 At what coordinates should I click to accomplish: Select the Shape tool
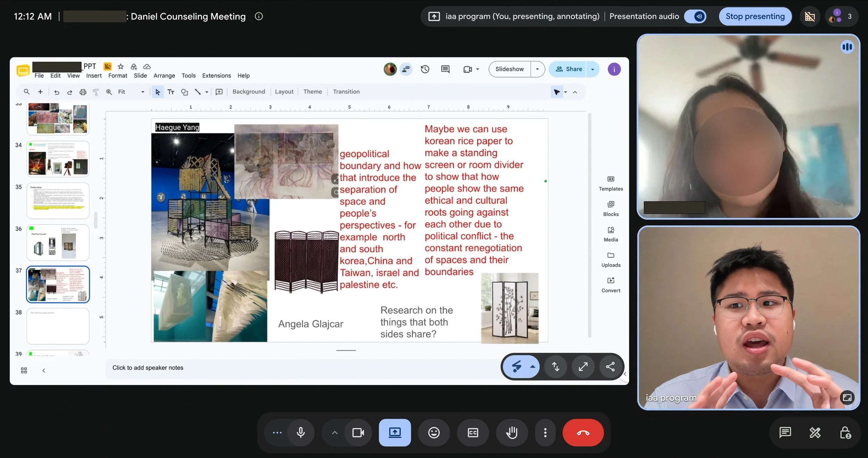(x=184, y=92)
